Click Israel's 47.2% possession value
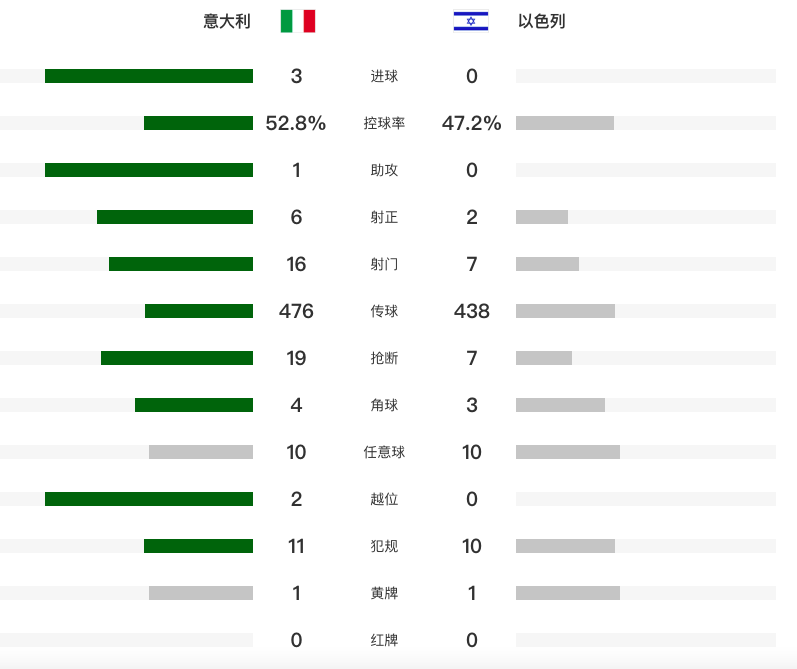The width and height of the screenshot is (797, 669). [x=472, y=123]
